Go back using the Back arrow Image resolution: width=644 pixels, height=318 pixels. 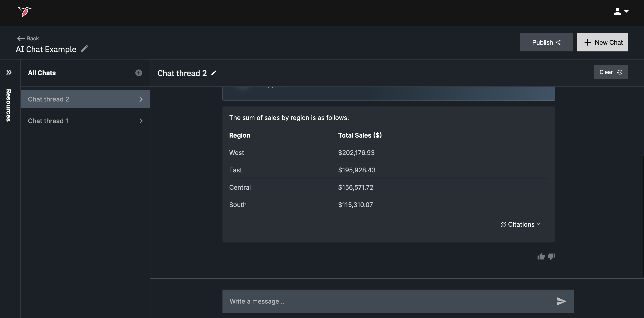[x=28, y=38]
